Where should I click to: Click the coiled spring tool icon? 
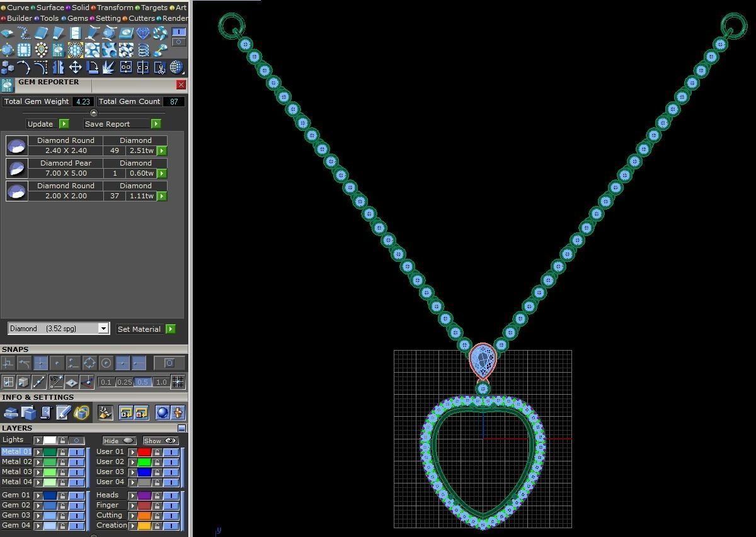click(x=143, y=50)
